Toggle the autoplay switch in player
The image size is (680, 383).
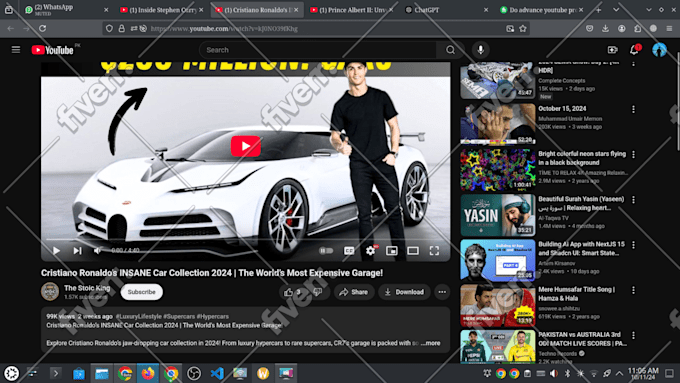[326, 251]
